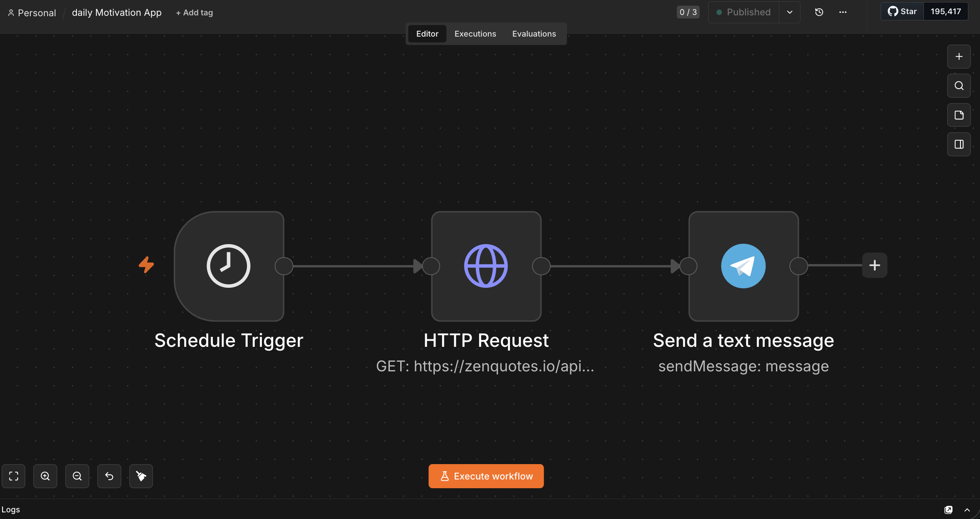Click the orange lightning trigger icon
The image size is (980, 519).
[x=146, y=265]
